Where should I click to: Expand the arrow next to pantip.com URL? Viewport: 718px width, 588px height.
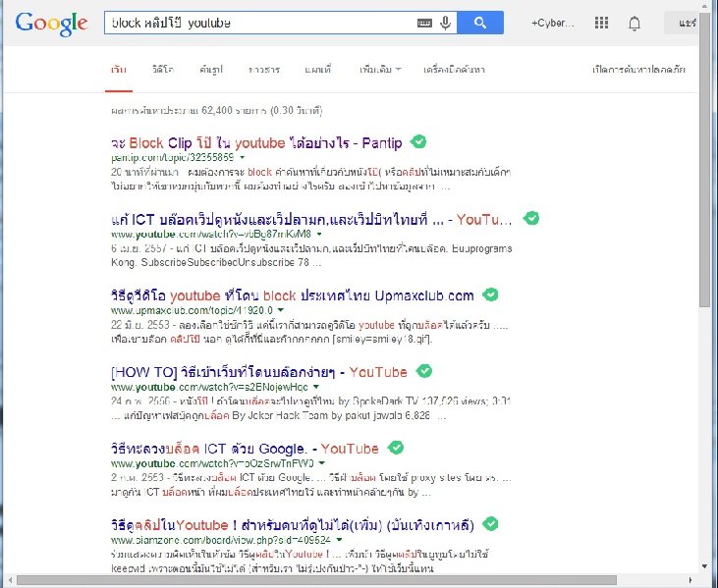pyautogui.click(x=243, y=157)
